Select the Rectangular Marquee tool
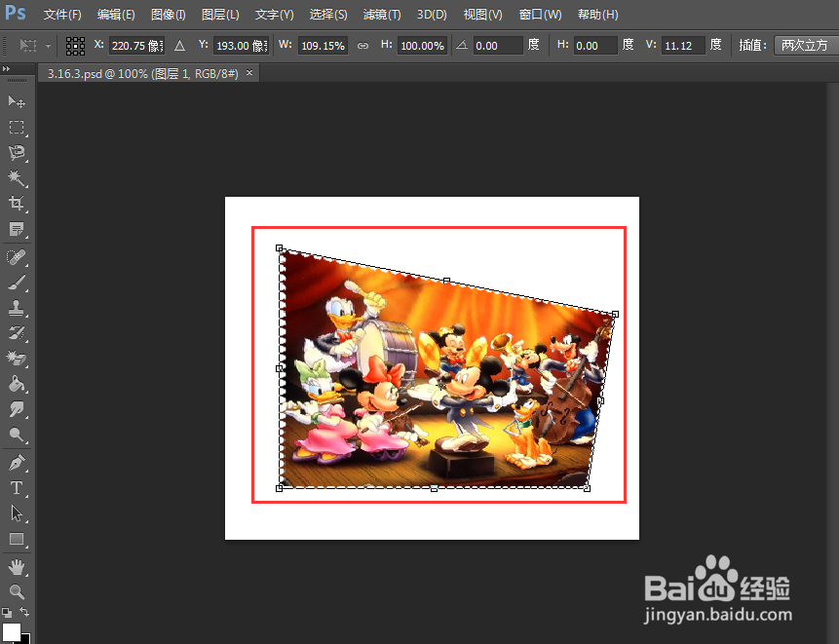Image resolution: width=839 pixels, height=644 pixels. point(17,128)
